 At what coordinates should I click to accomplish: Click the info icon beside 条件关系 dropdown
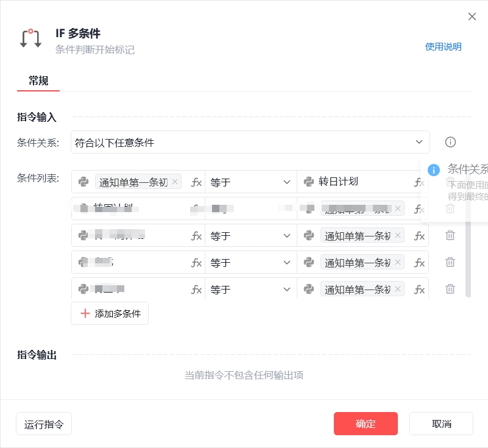point(450,142)
